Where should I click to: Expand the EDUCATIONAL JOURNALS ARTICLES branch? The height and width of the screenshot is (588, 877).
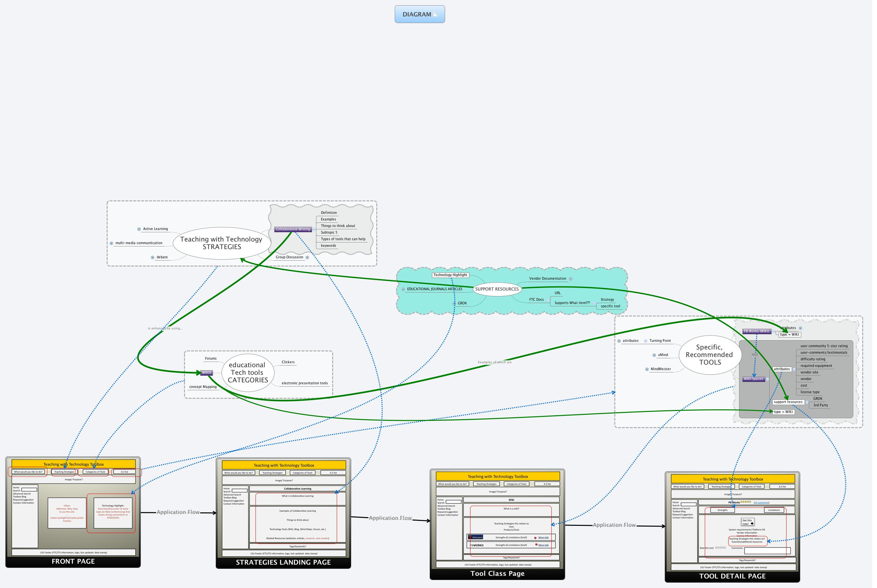click(403, 289)
